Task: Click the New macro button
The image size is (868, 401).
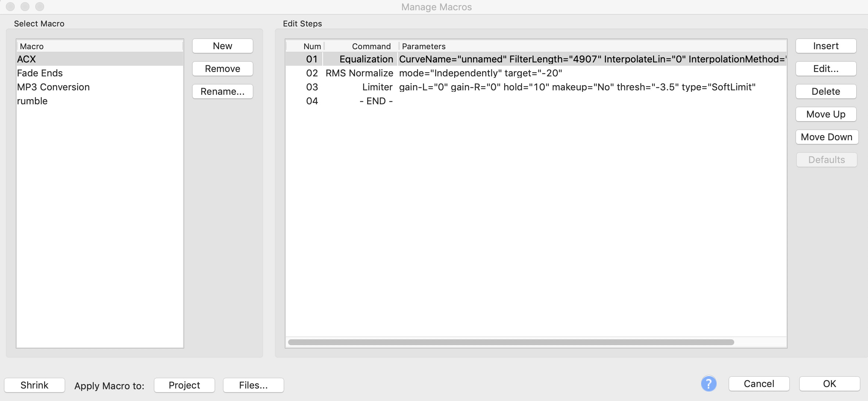Action: pos(222,46)
